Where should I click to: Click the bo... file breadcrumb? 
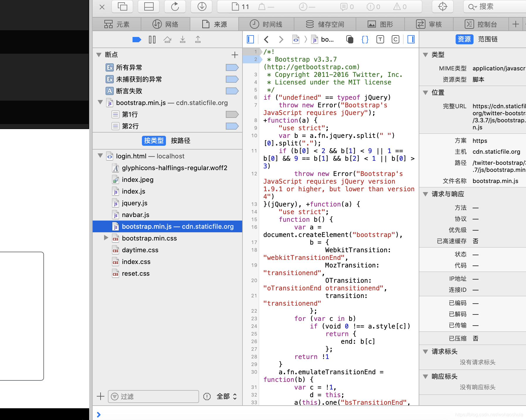click(323, 39)
